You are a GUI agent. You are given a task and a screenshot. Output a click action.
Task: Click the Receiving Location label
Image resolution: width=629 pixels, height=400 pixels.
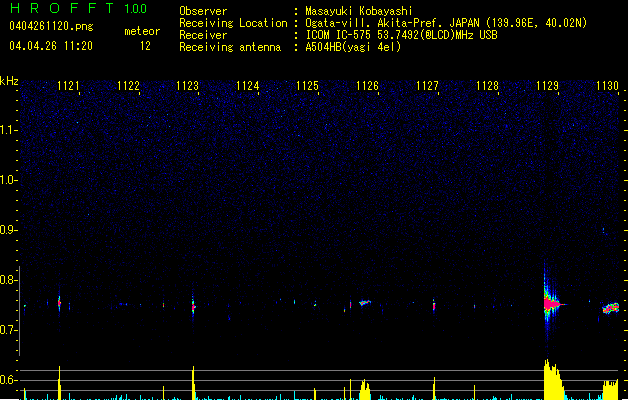tap(233, 23)
